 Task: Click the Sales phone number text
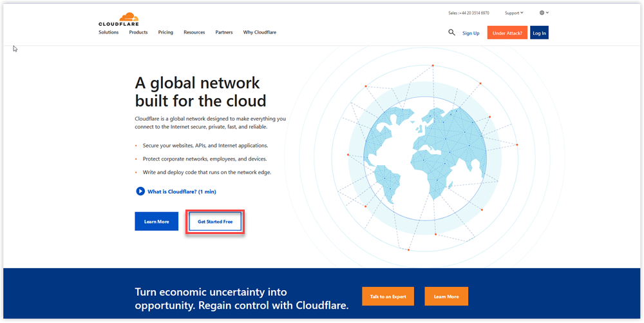(x=469, y=13)
